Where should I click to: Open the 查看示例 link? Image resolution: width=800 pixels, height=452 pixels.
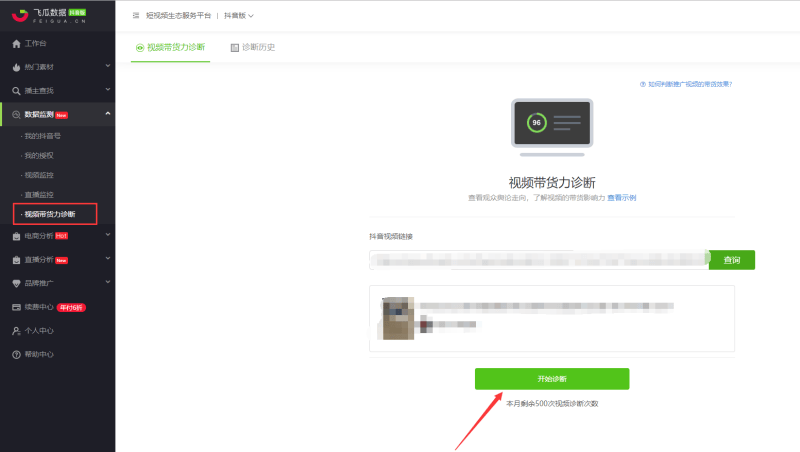point(621,198)
